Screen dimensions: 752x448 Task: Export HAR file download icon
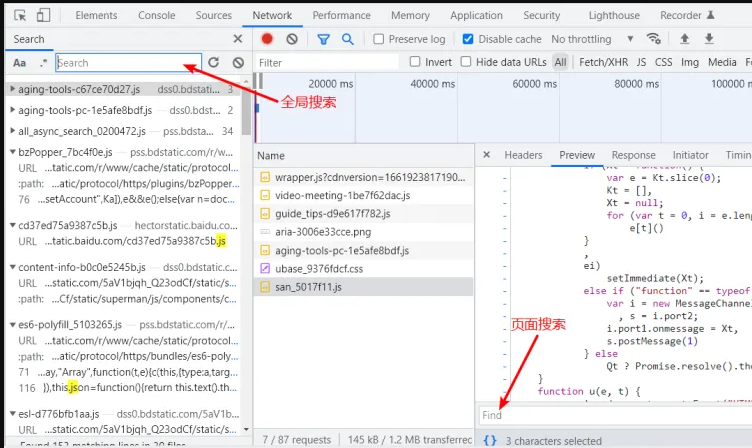(x=709, y=39)
